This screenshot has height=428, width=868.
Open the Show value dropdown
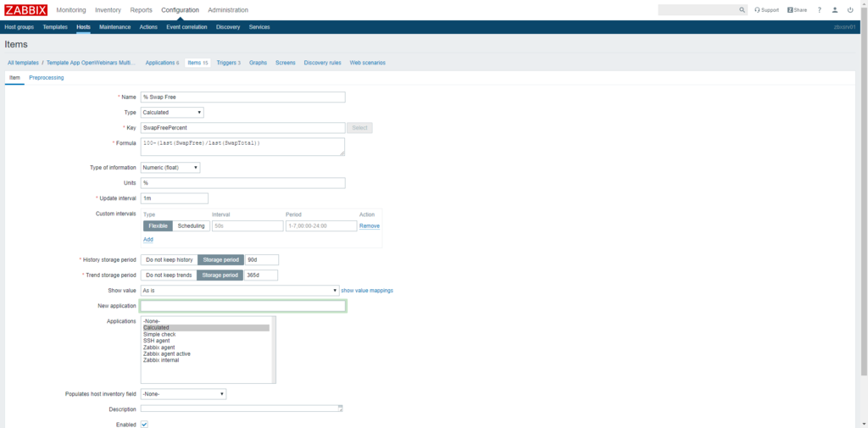(x=240, y=291)
